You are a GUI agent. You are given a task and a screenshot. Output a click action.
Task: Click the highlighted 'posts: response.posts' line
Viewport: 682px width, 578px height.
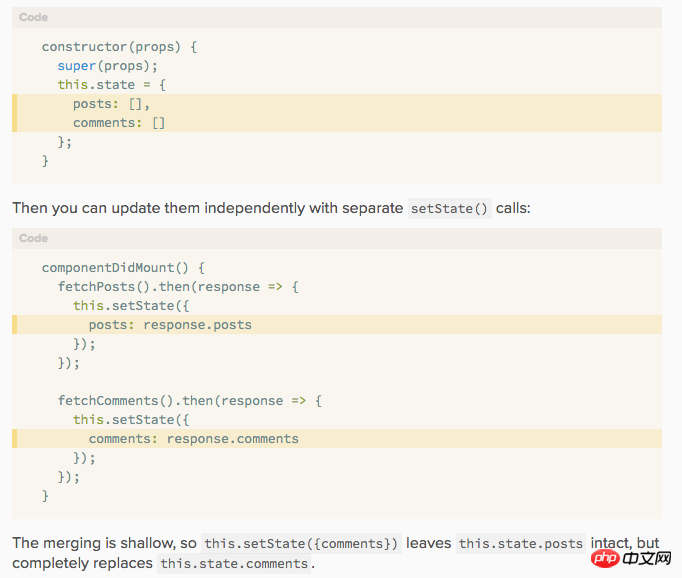pos(170,324)
